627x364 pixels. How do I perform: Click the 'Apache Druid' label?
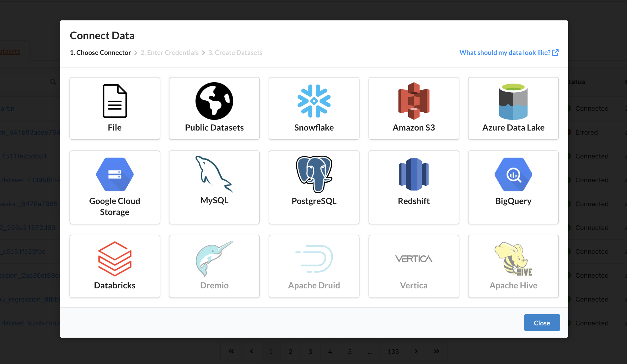tap(314, 285)
